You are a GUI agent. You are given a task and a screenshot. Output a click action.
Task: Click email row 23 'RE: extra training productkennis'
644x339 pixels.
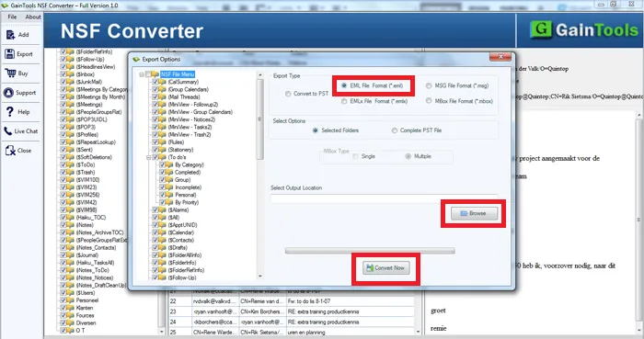pos(292,311)
